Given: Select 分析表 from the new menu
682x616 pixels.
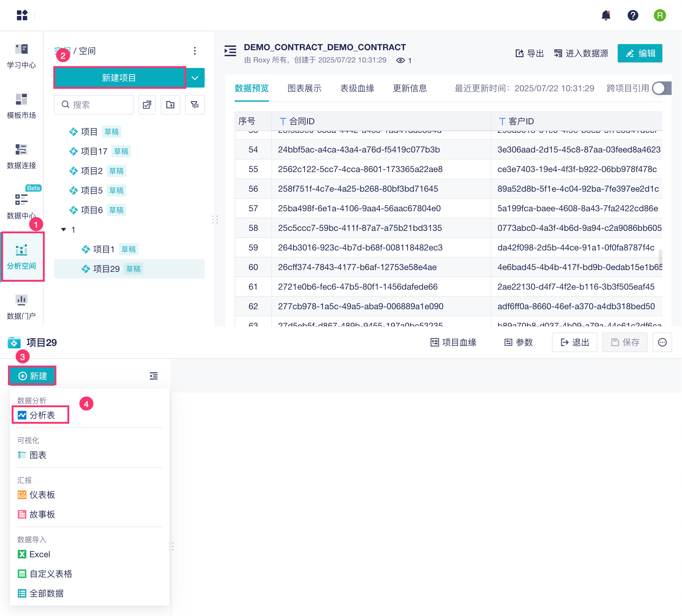Looking at the screenshot, I should (41, 415).
